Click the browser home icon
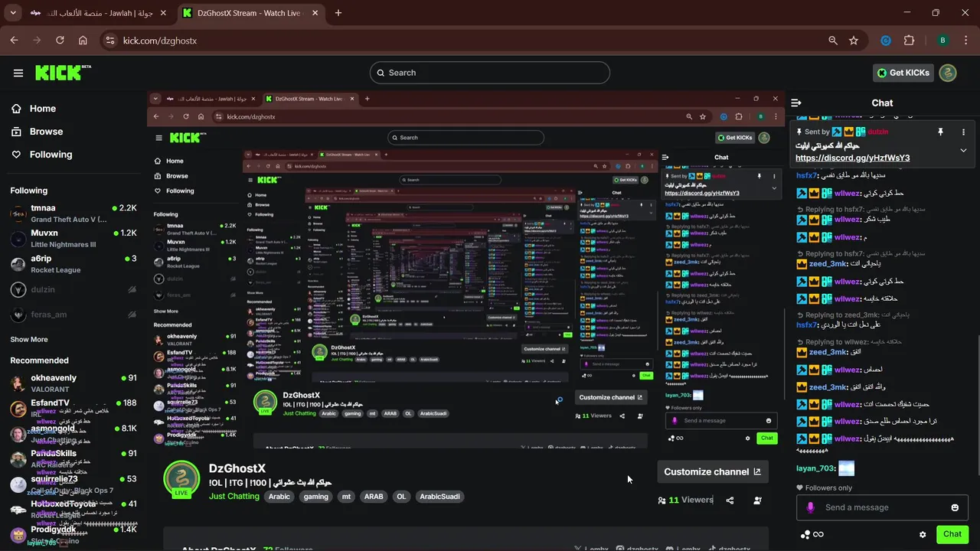The width and height of the screenshot is (980, 551). pos(83,41)
